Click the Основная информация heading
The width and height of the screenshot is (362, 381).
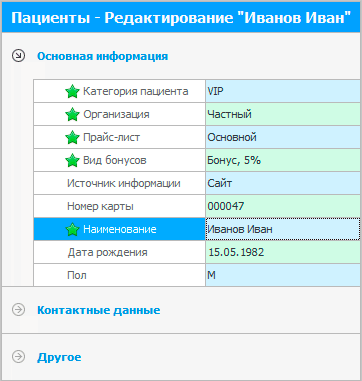pos(102,56)
